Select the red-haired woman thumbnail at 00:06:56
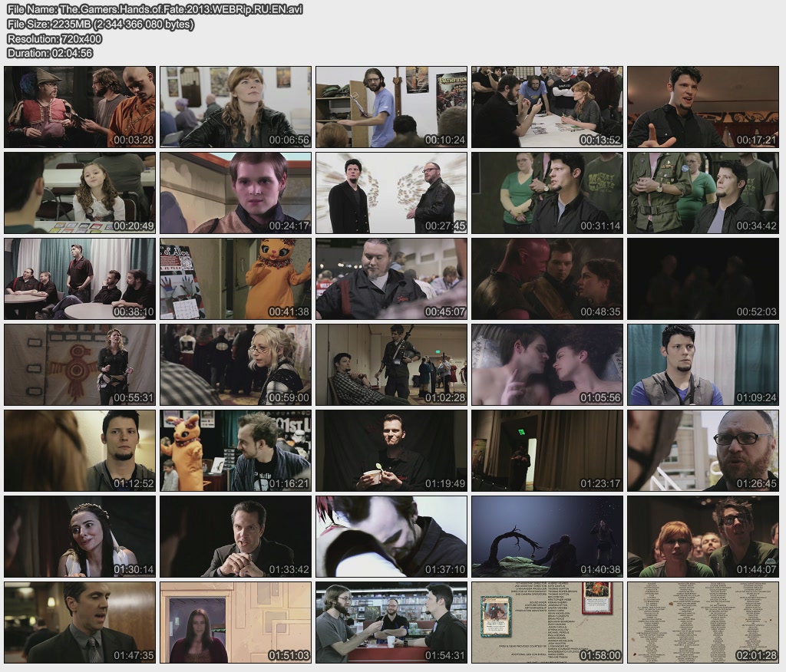Viewport: 786px width, 672px height. pyautogui.click(x=236, y=107)
